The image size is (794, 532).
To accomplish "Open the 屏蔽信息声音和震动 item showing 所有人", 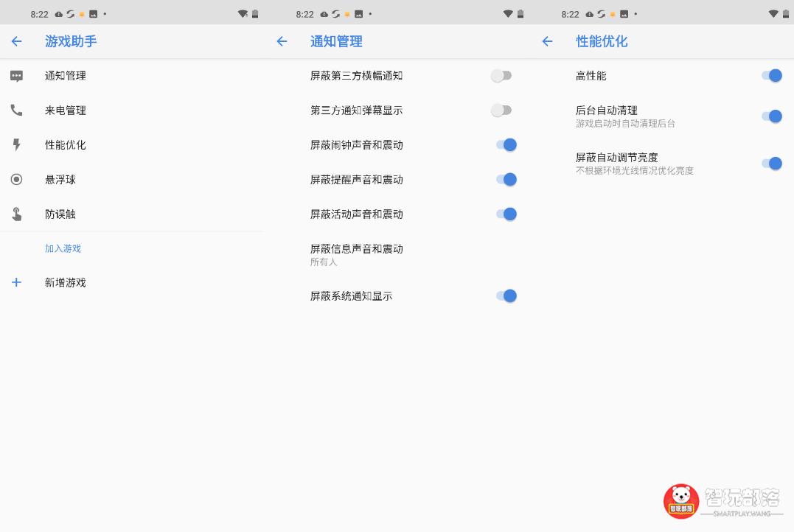I will (356, 254).
